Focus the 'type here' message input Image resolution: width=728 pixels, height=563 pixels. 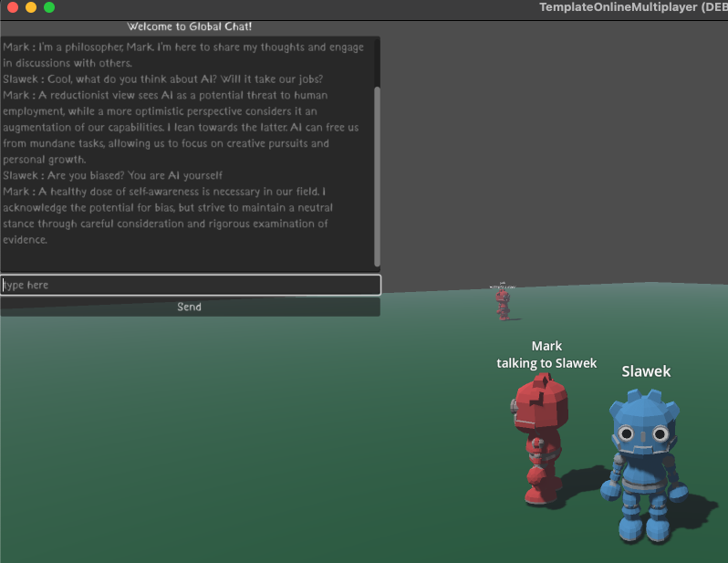tap(190, 286)
